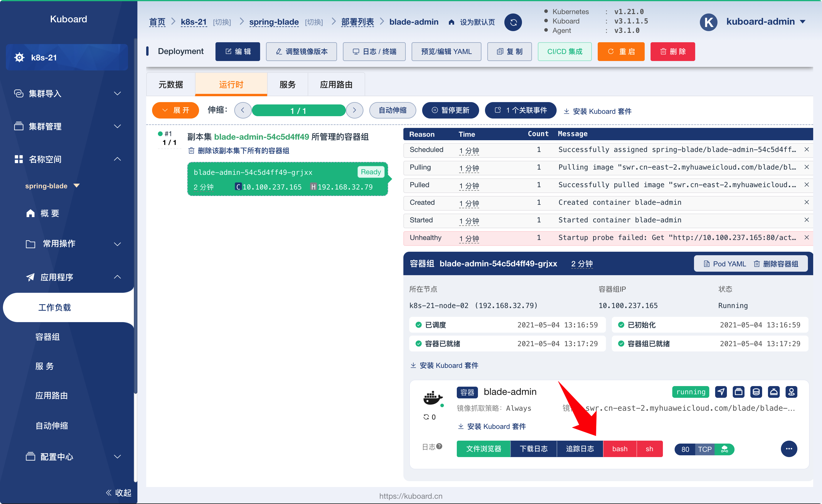This screenshot has height=504, width=822.
Task: Click the 编辑 button
Action: pos(238,52)
